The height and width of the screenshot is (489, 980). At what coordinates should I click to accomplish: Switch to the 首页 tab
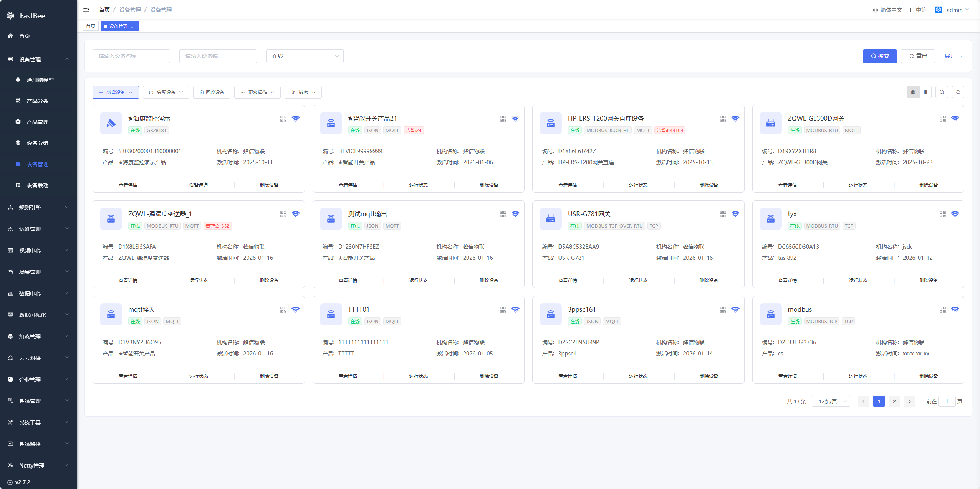(x=91, y=26)
